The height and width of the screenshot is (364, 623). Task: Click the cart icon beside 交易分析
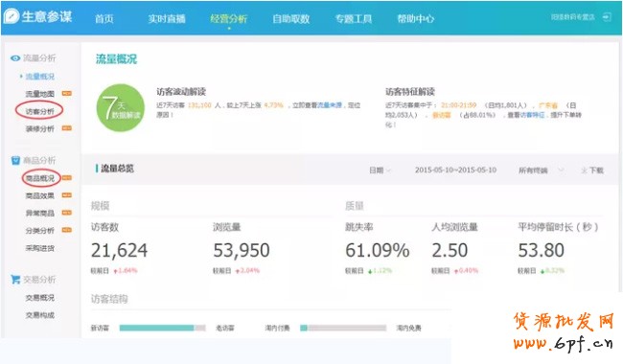(x=15, y=280)
